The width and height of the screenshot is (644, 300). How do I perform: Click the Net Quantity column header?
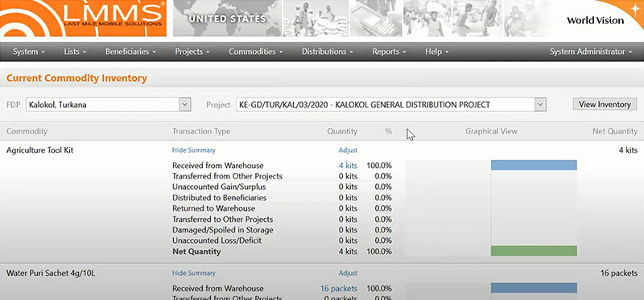[615, 131]
